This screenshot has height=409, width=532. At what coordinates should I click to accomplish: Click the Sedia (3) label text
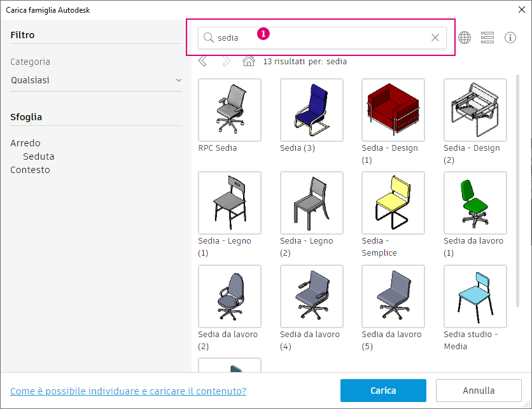pos(298,148)
